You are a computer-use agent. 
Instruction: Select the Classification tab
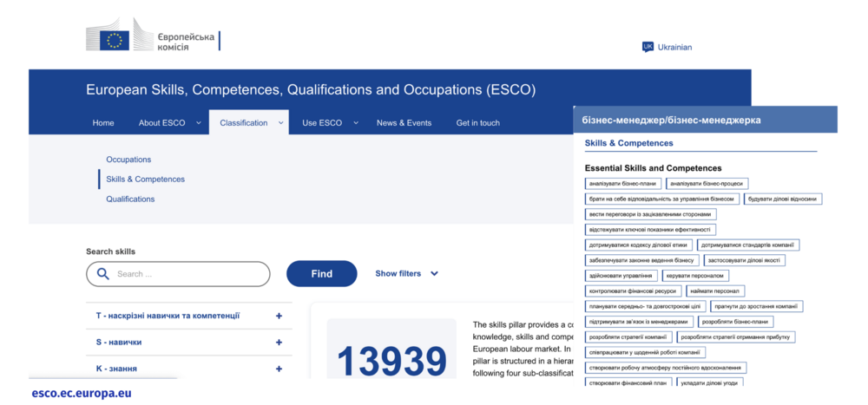(248, 122)
